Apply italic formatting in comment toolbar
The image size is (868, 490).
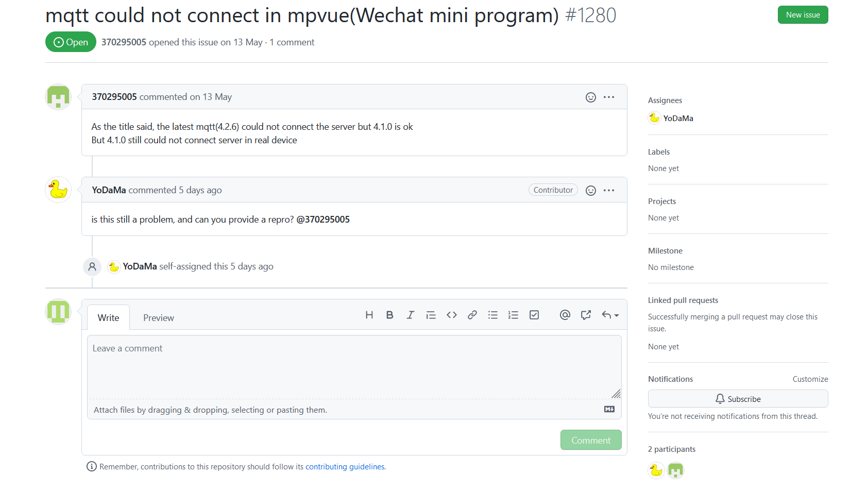[410, 315]
